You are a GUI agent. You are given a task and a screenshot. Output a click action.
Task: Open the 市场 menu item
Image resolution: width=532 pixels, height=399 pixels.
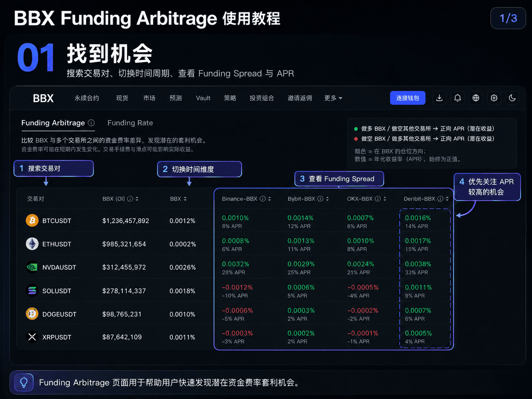[x=149, y=98]
